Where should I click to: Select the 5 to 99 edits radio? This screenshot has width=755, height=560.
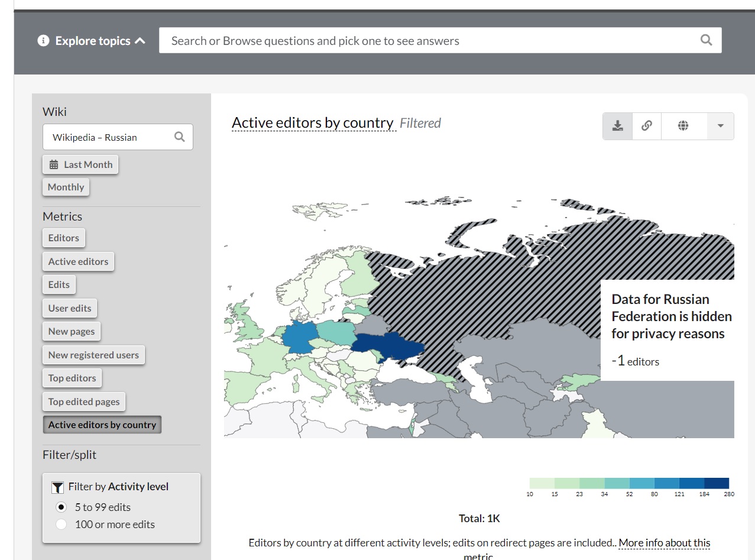(61, 507)
